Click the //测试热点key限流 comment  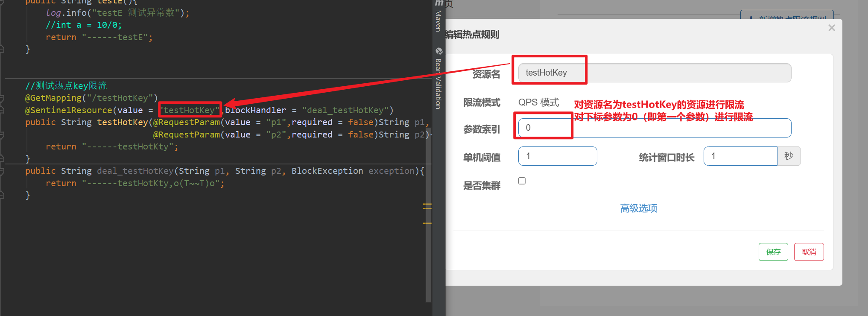tap(66, 86)
